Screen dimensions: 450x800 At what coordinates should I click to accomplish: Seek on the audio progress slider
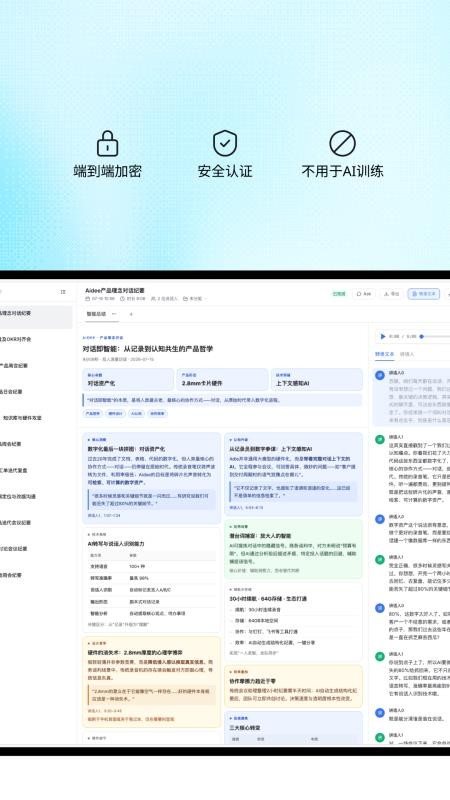click(435, 336)
